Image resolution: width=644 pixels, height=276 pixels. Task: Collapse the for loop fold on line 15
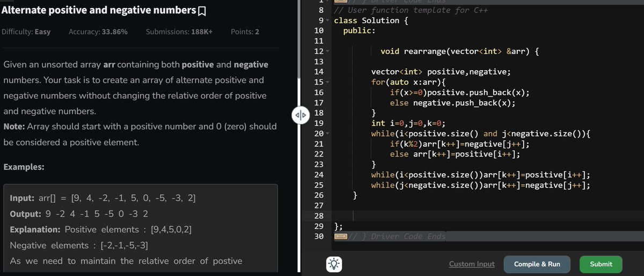pyautogui.click(x=327, y=83)
